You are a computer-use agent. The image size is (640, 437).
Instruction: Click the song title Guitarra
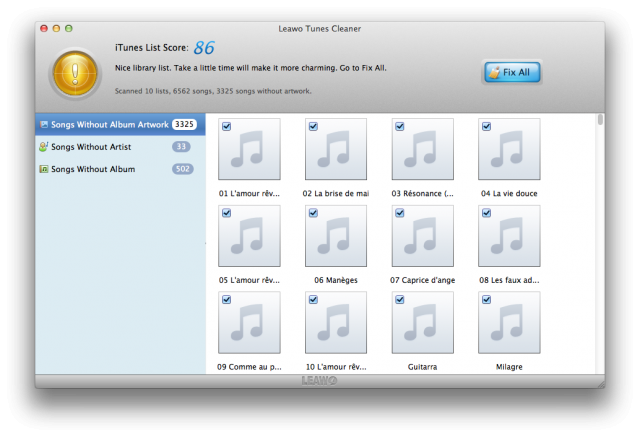pos(422,367)
